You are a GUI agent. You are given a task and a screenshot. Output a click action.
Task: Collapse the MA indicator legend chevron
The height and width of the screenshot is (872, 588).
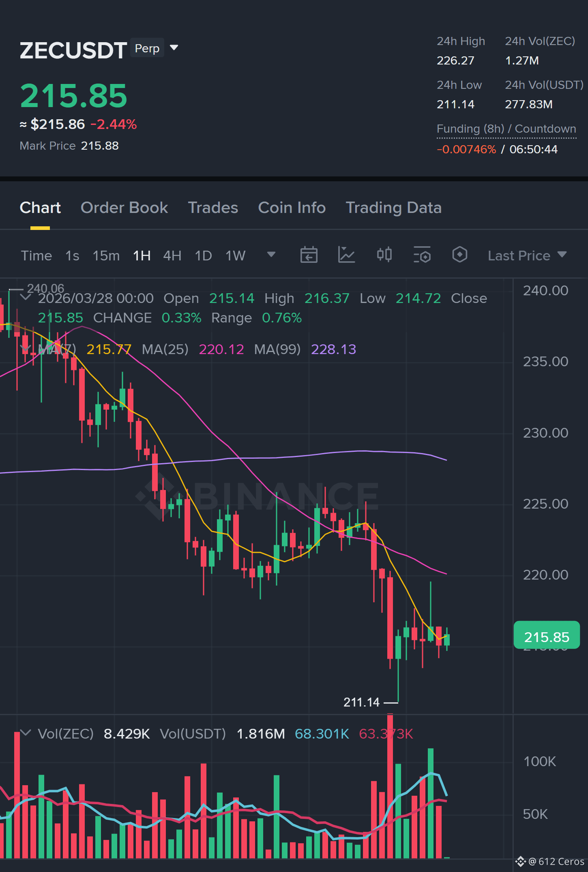click(25, 348)
